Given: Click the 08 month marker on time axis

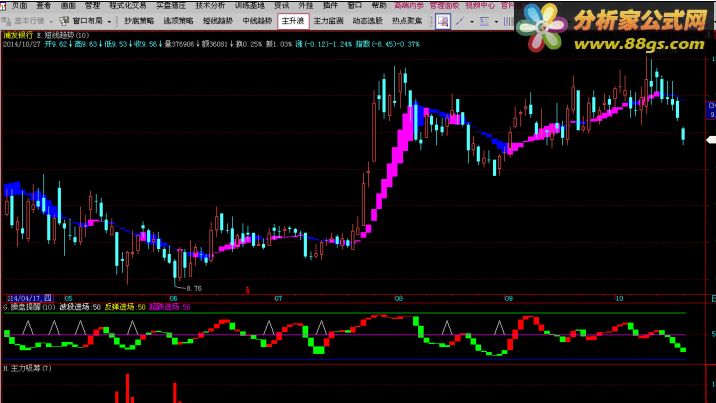Looking at the screenshot, I should (399, 298).
